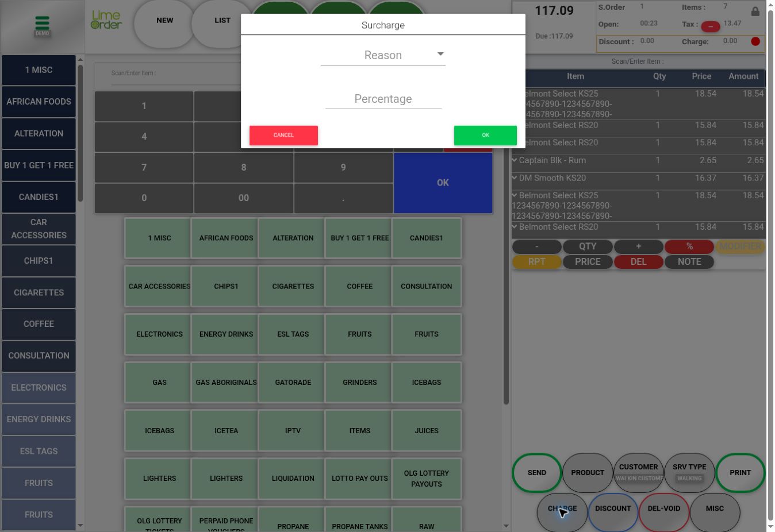
Task: Click the NOTE button
Action: tap(689, 262)
